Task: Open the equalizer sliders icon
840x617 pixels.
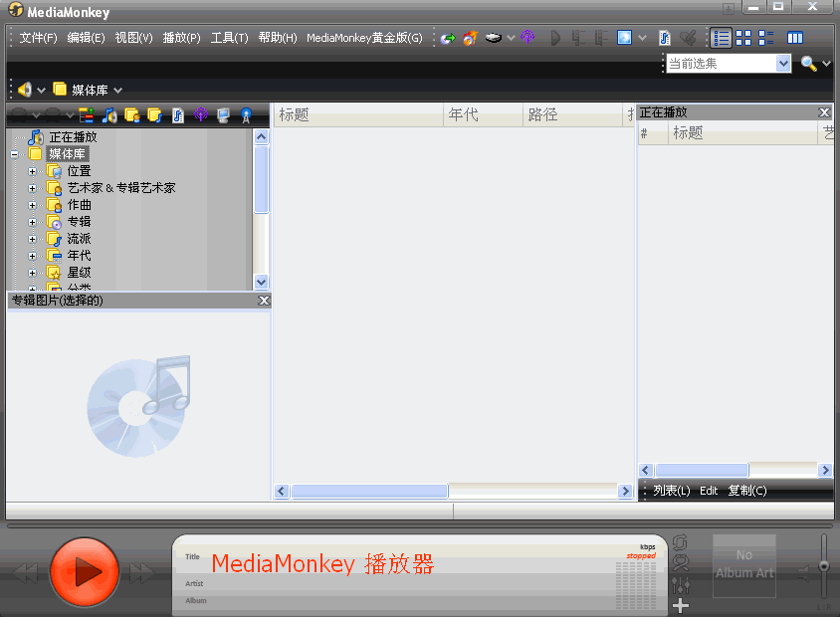Action: tap(681, 585)
